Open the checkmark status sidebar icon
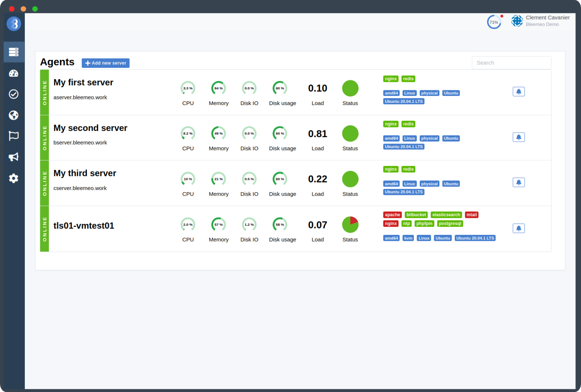Screen dimensions: 581x392 pyautogui.click(x=14, y=94)
